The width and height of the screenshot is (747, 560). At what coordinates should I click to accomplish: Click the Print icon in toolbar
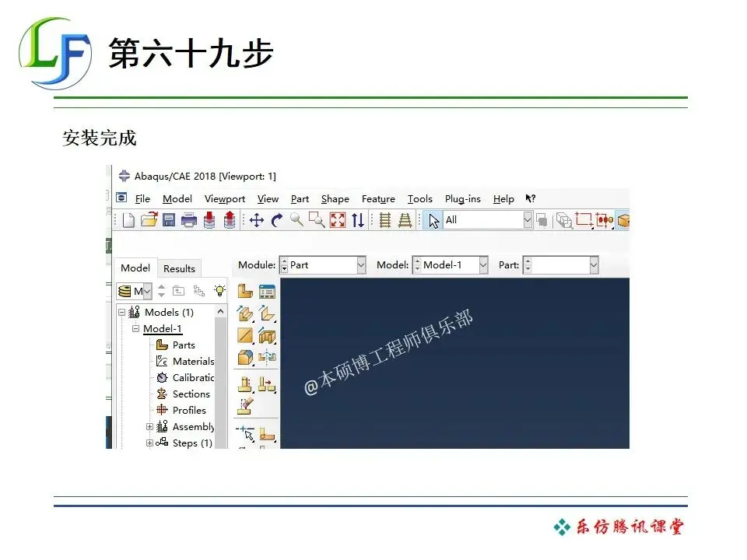click(189, 220)
